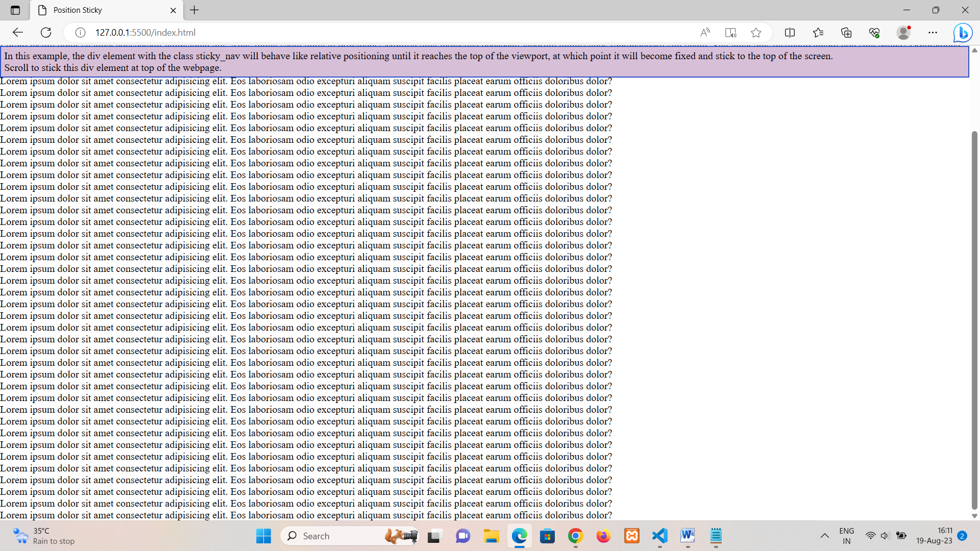
Task: Select the Position Sticky tab
Action: 107,10
